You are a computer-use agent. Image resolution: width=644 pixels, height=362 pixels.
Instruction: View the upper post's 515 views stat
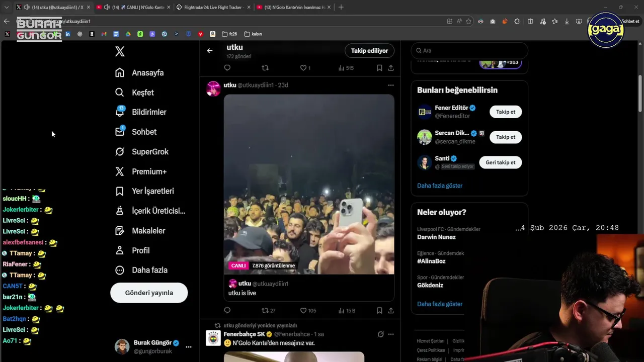(346, 68)
